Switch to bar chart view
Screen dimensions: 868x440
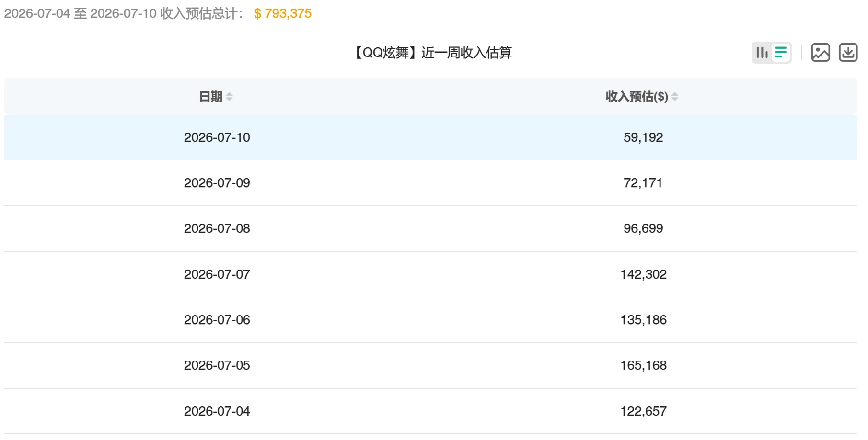click(x=762, y=52)
